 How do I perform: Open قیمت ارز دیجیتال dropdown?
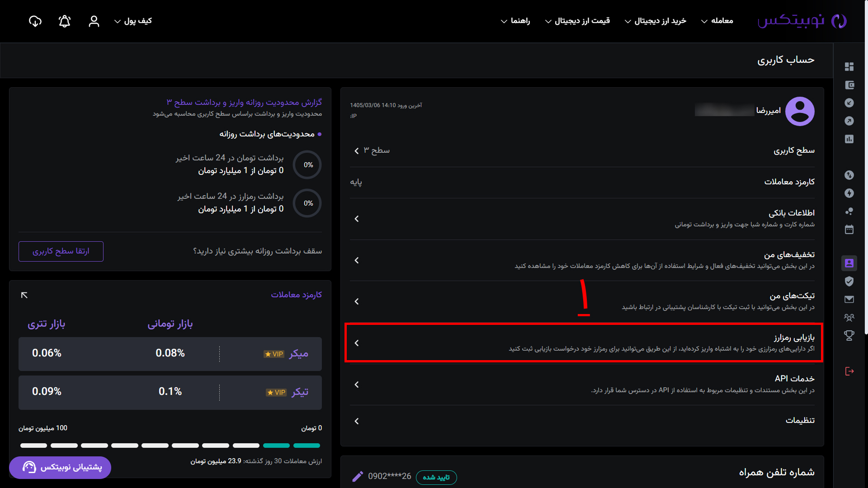coord(577,21)
